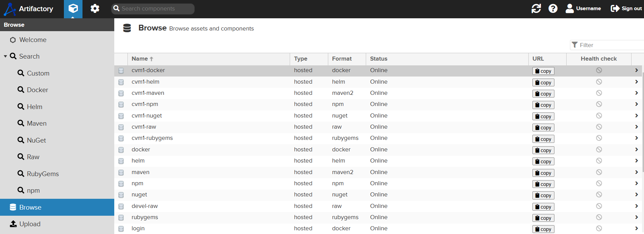Click health check icon for docker row

coord(599,149)
